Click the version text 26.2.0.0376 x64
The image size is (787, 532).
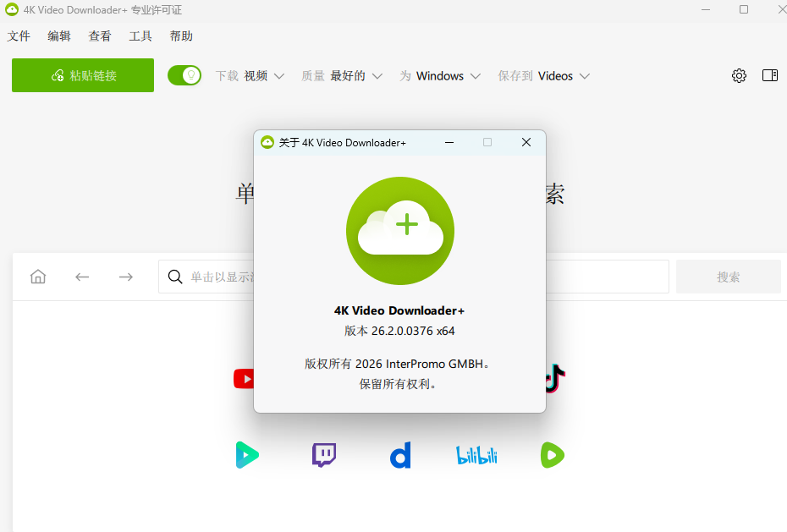(x=399, y=331)
